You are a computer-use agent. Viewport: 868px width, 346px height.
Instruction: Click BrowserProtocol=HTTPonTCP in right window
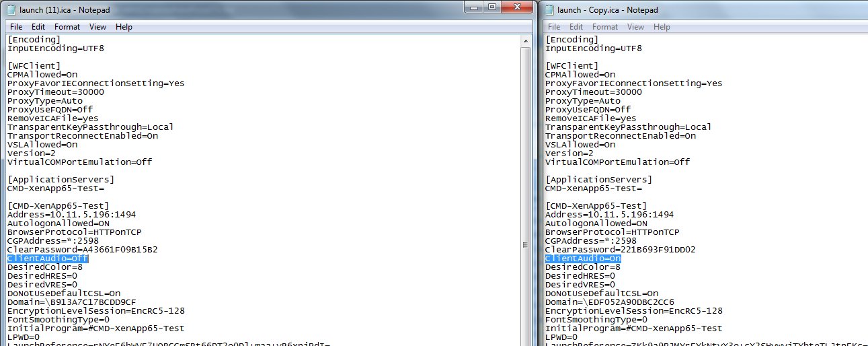(x=613, y=232)
